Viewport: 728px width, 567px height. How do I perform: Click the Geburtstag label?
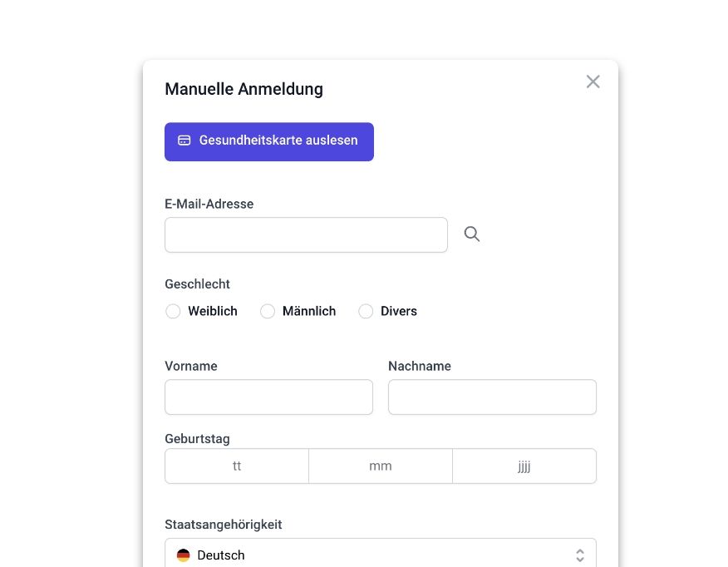197,438
